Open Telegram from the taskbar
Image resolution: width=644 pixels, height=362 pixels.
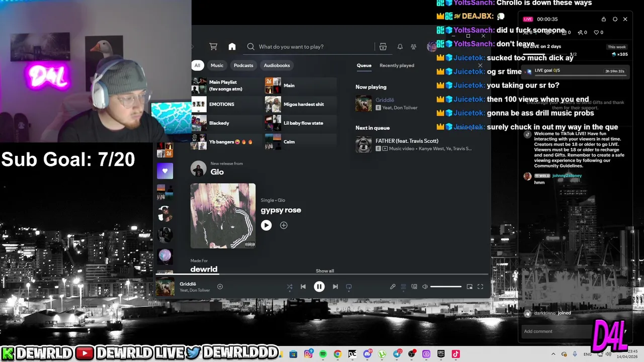coord(397,354)
